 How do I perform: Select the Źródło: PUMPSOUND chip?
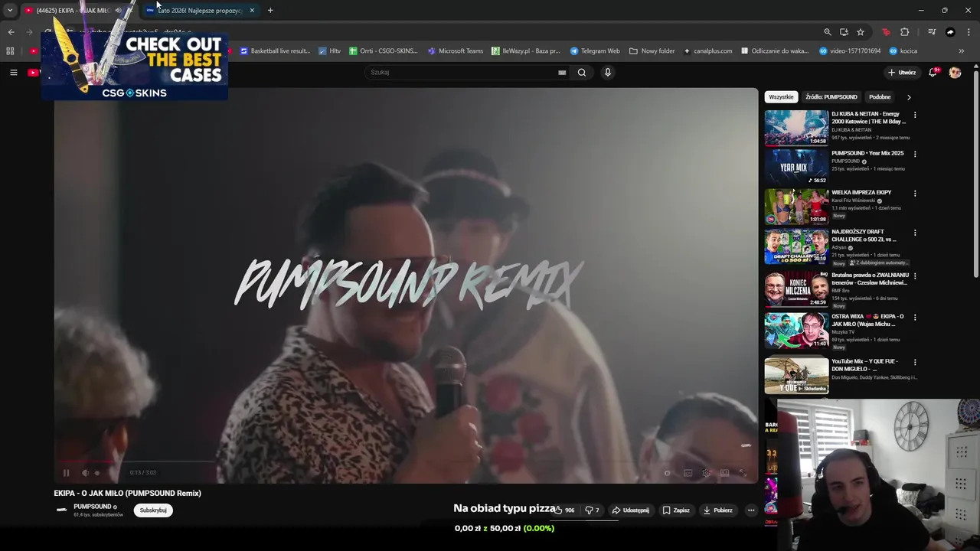point(831,97)
